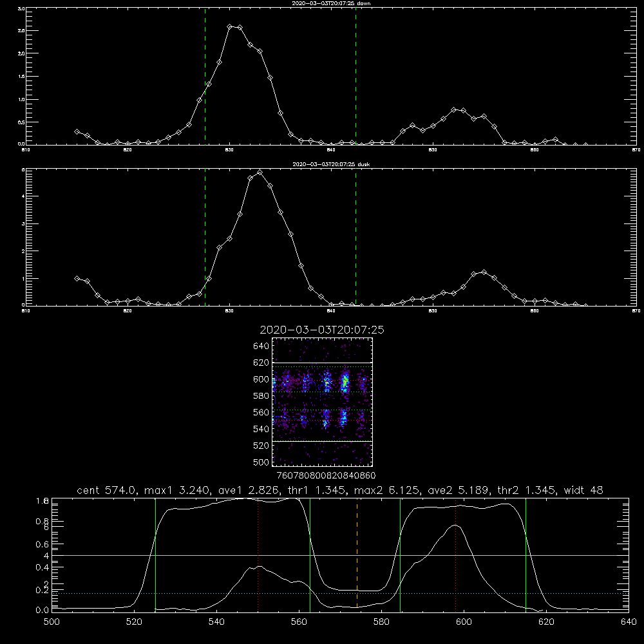Click the red dotted peak line near 598
Viewport: 644px width, 644px height.
click(455, 554)
